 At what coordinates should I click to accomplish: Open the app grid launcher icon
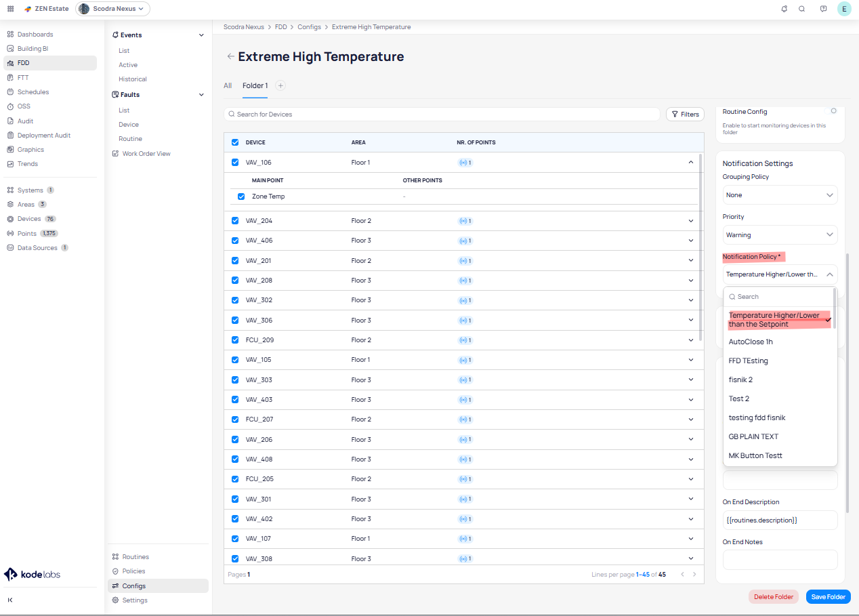(x=10, y=9)
